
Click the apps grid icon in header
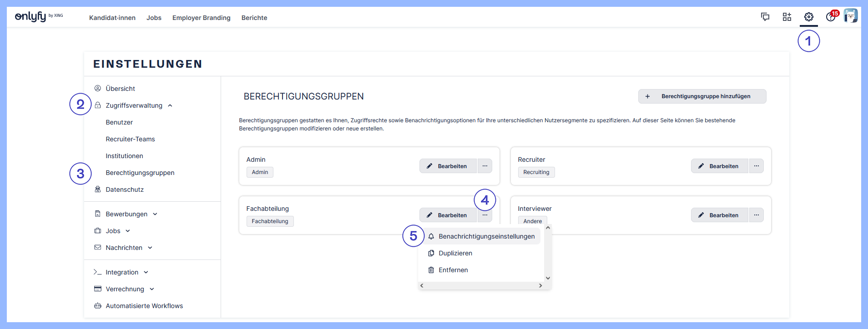coord(787,17)
